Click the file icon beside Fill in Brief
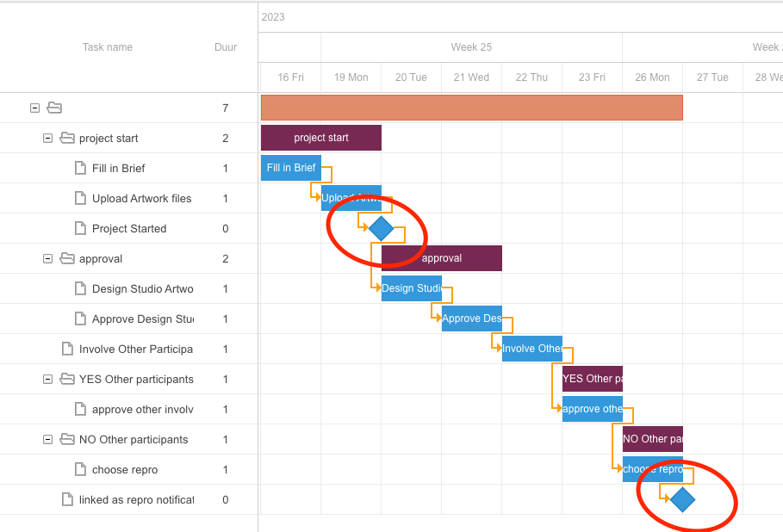 (x=80, y=168)
